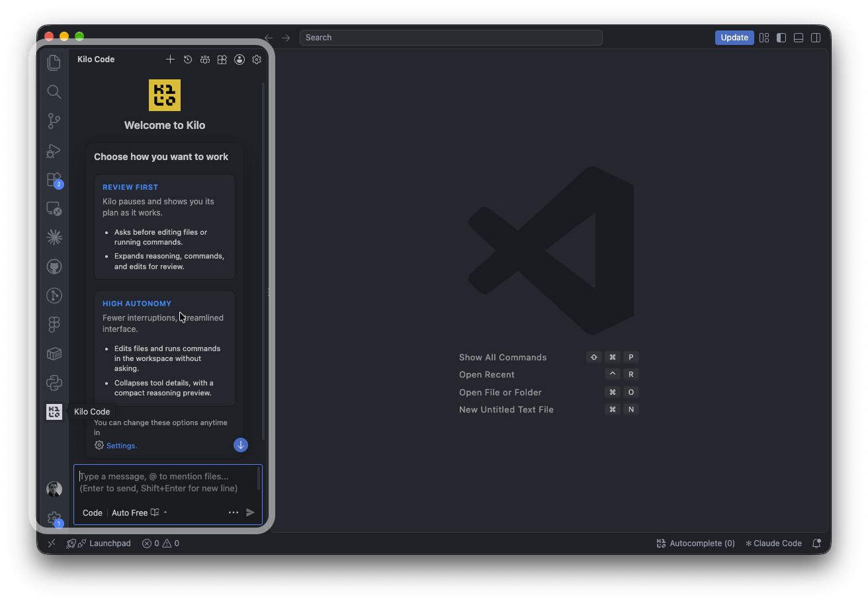Open the errors and warnings status entry
868x603 pixels.
pos(161,543)
